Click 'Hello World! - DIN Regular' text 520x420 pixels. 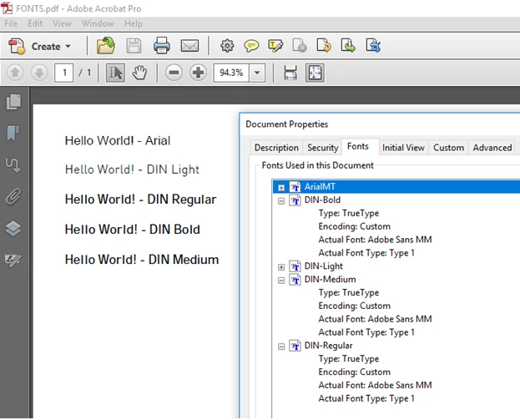click(x=140, y=200)
